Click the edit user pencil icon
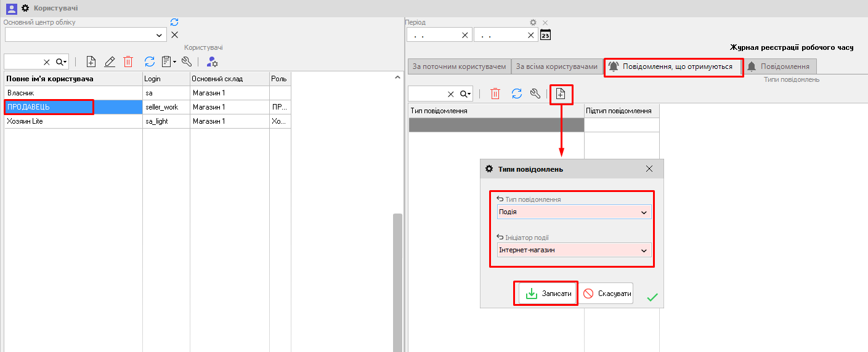Image resolution: width=868 pixels, height=352 pixels. (x=110, y=62)
